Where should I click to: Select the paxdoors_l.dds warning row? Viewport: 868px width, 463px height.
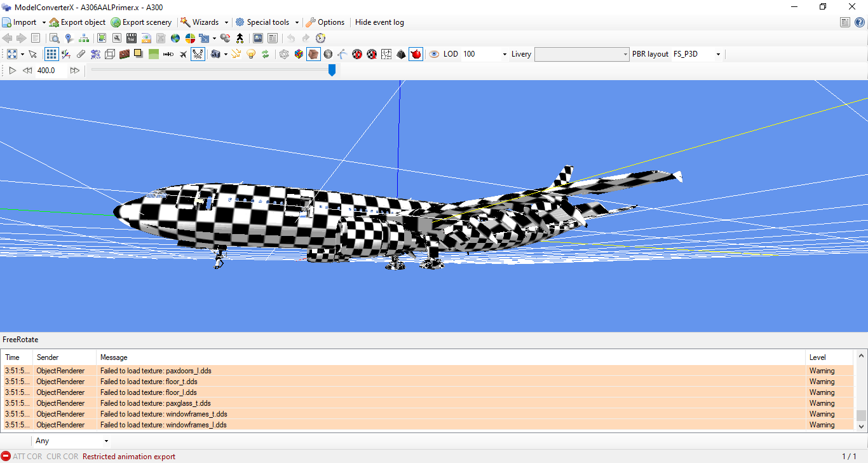191,371
